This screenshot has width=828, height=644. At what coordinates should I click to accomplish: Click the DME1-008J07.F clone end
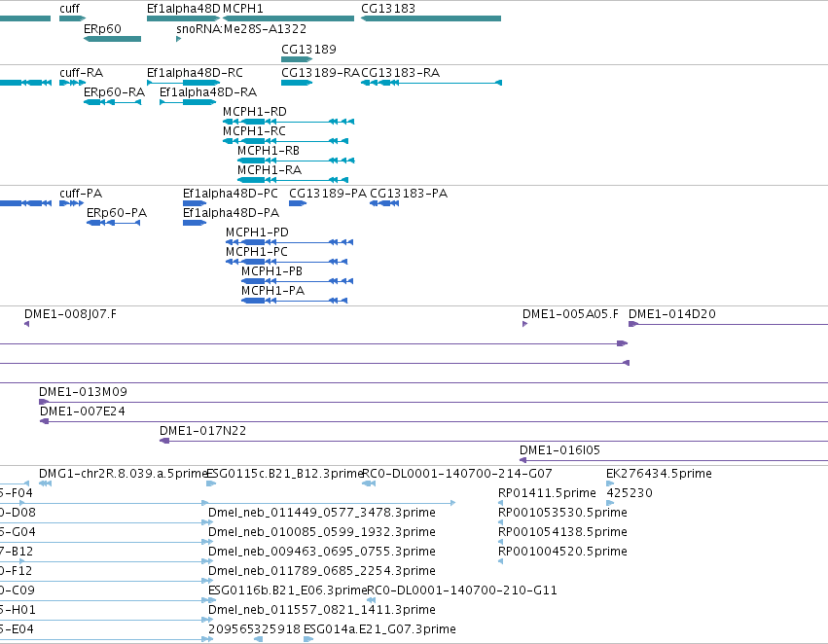[27, 324]
